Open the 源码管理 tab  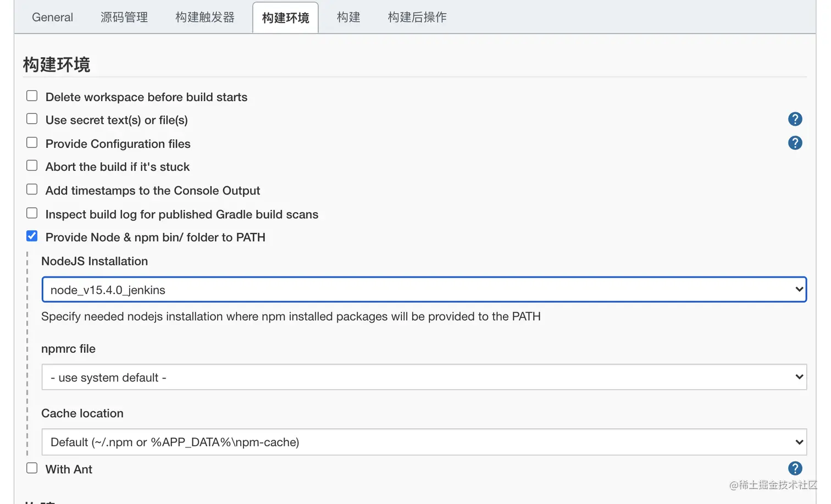click(124, 18)
